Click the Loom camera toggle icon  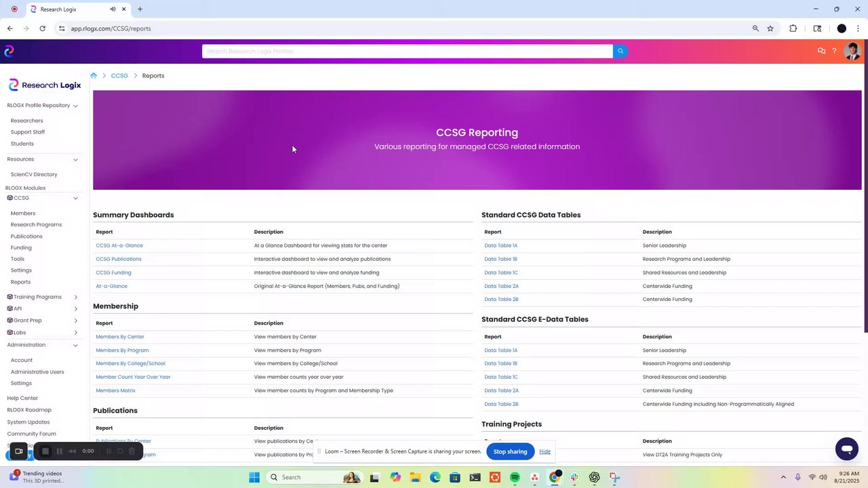pos(19,451)
